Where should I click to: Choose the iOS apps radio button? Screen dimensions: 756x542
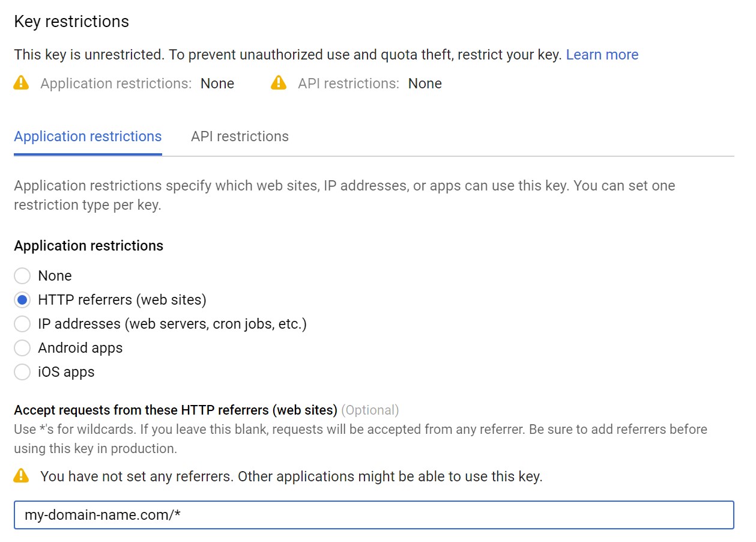click(x=22, y=372)
